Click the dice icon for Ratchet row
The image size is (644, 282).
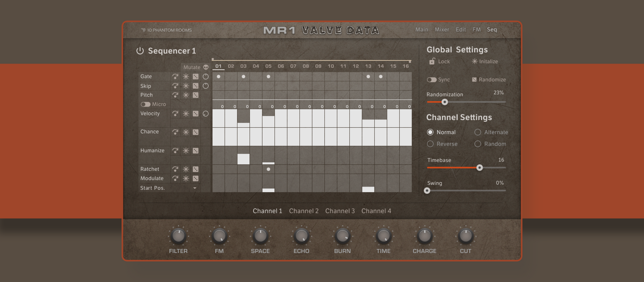click(195, 169)
